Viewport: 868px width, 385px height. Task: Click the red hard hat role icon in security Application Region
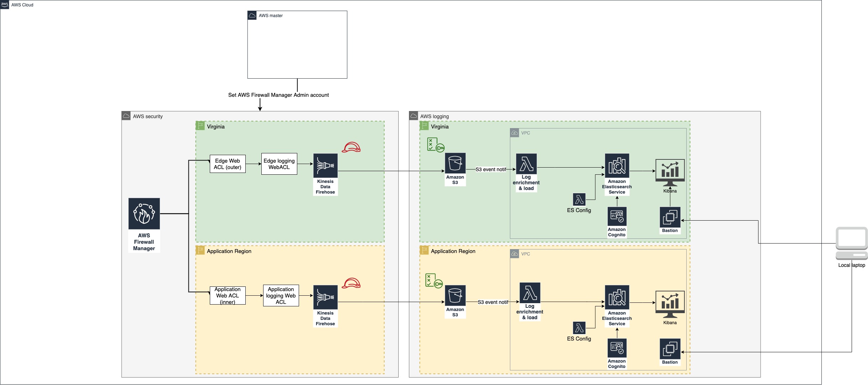351,283
